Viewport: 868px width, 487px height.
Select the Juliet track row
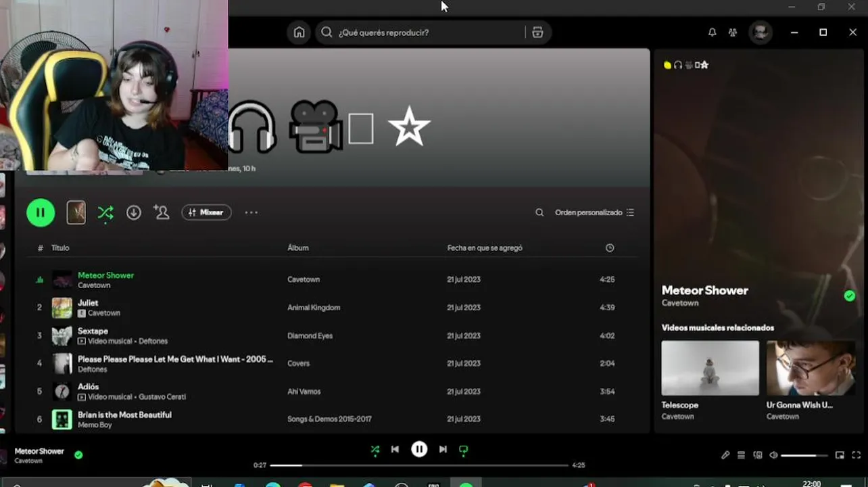click(331, 308)
